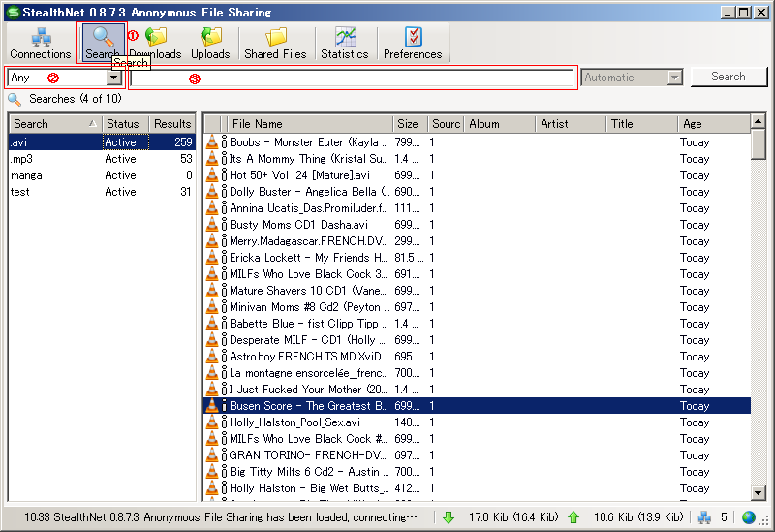775x532 pixels.
Task: Click 259 results count of .avi search
Action: pyautogui.click(x=183, y=142)
